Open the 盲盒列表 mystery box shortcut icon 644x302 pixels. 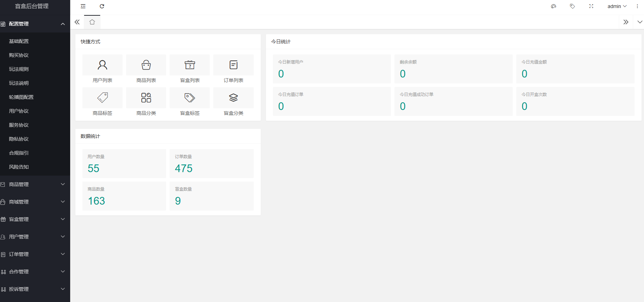click(190, 65)
